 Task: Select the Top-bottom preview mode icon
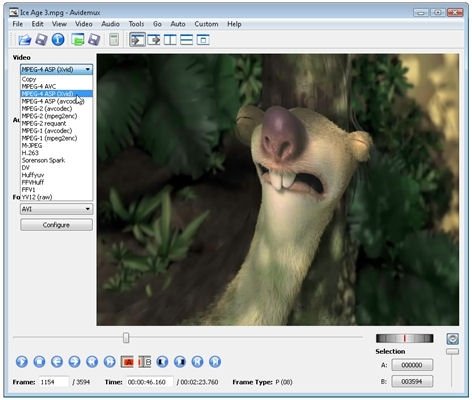coord(186,40)
